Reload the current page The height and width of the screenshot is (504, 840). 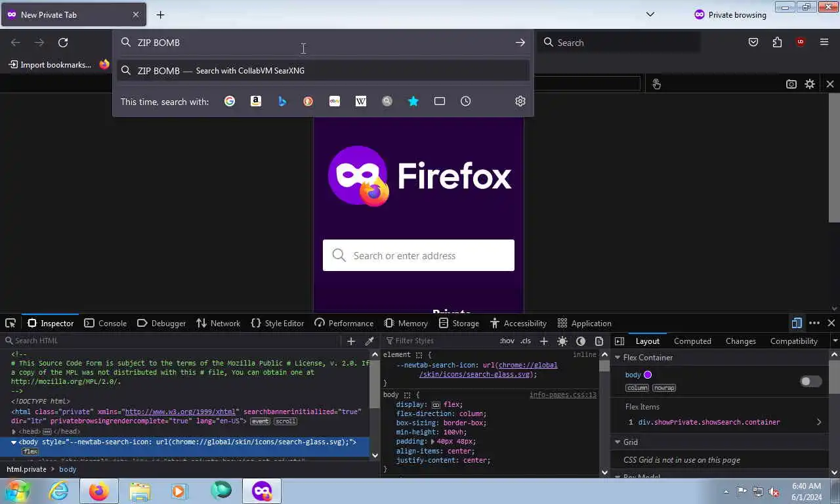63,43
